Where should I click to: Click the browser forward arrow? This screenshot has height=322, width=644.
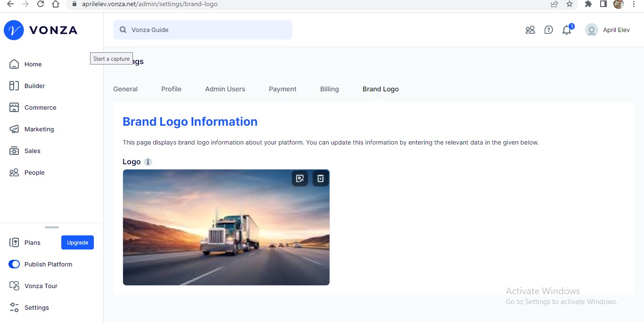(x=25, y=4)
